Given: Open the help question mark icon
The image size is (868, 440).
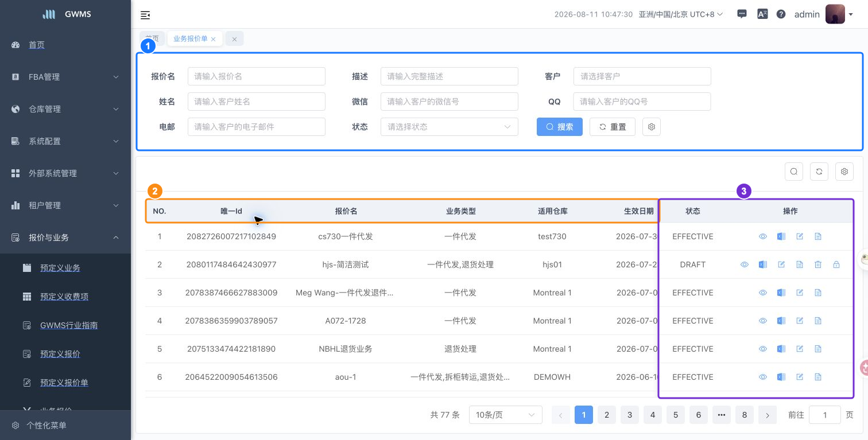Looking at the screenshot, I should (781, 14).
